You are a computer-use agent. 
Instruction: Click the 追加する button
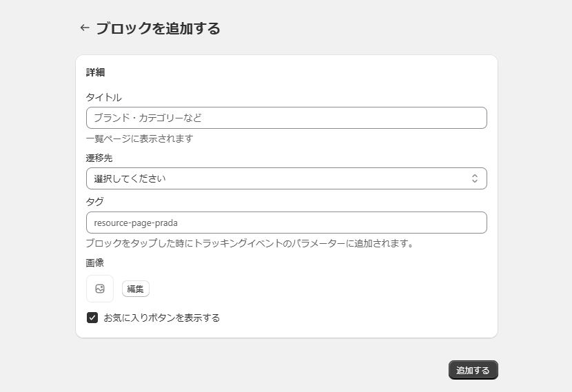click(x=473, y=370)
